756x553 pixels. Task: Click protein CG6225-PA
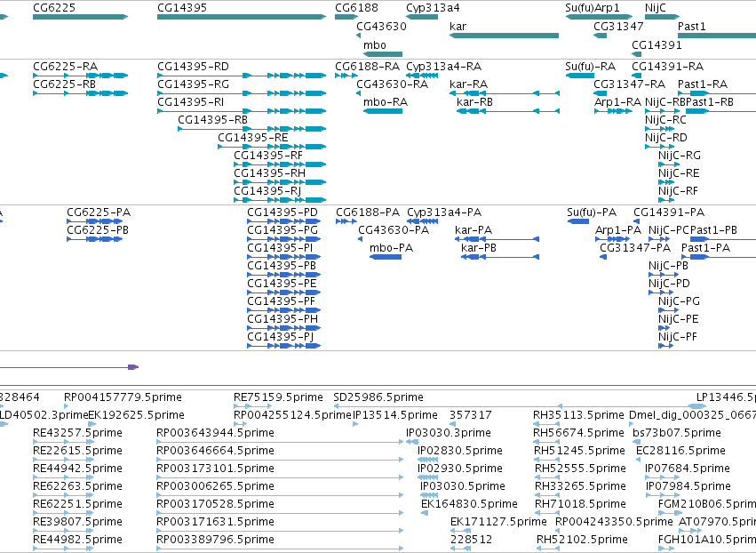[x=99, y=212]
